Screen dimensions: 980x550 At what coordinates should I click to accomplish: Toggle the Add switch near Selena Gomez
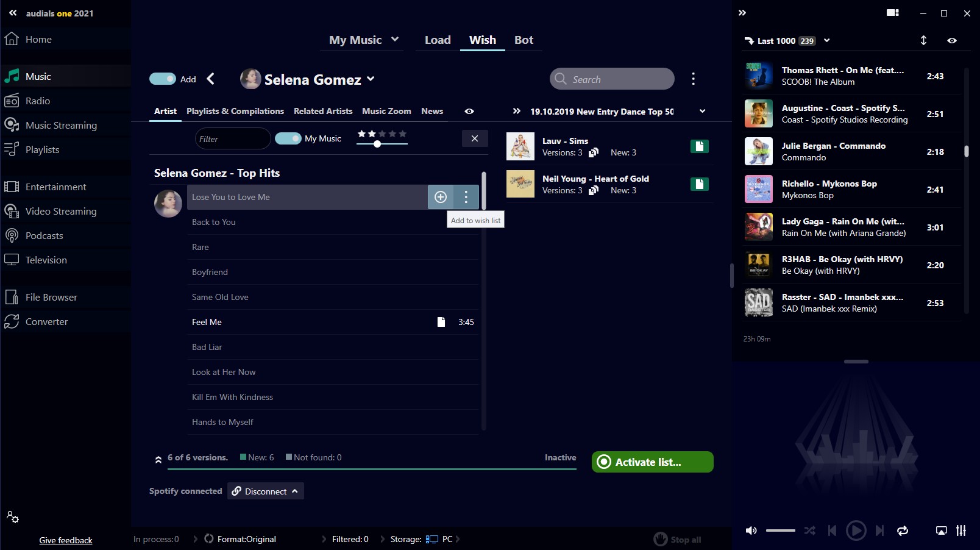click(x=163, y=79)
